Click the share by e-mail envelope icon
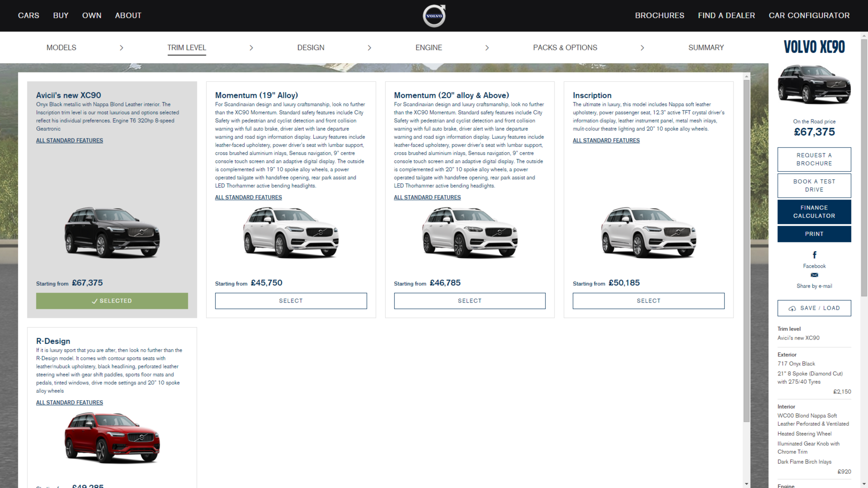 tap(814, 275)
